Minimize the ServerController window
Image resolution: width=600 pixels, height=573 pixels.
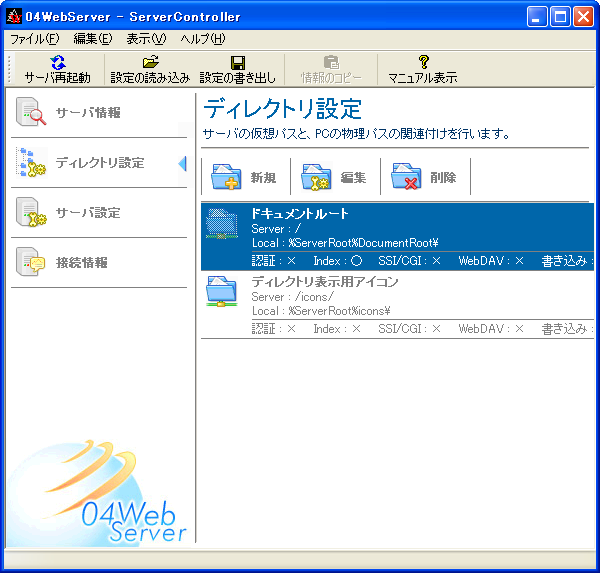[x=536, y=17]
